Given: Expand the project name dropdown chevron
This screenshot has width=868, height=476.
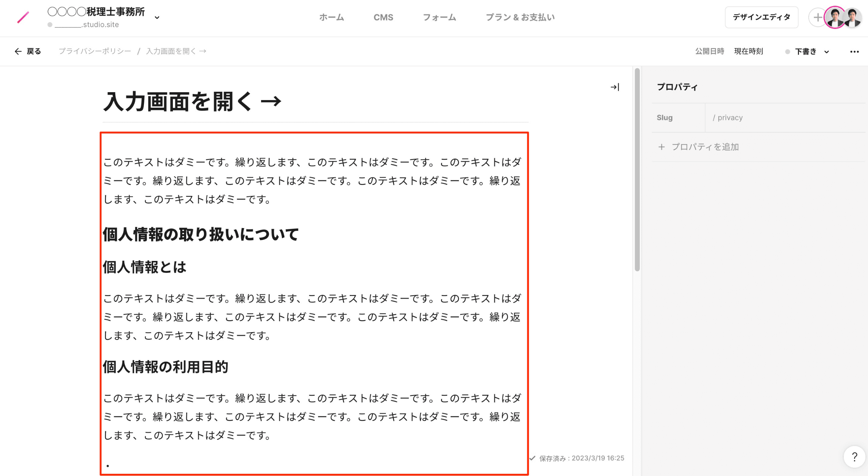Looking at the screenshot, I should pyautogui.click(x=157, y=17).
